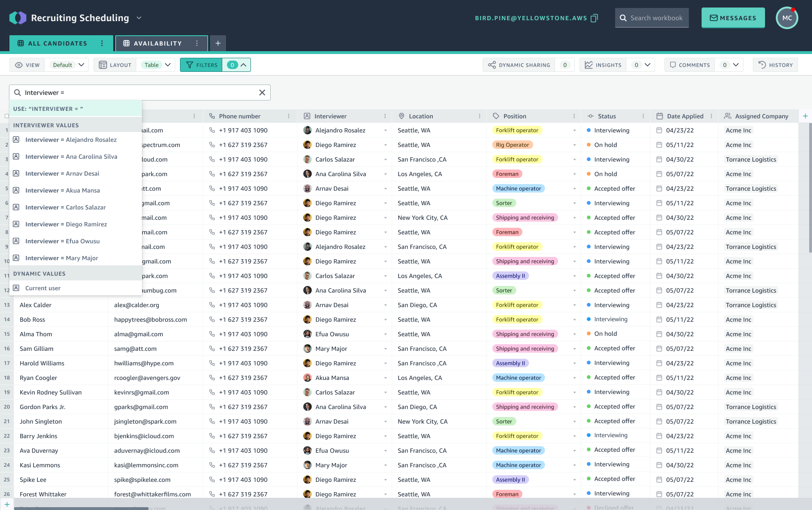Toggle the Filters panel button
The width and height of the screenshot is (812, 510).
202,65
